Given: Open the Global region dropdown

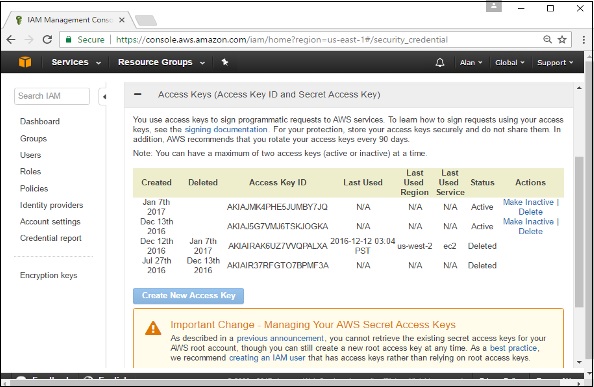Looking at the screenshot, I should pos(510,62).
